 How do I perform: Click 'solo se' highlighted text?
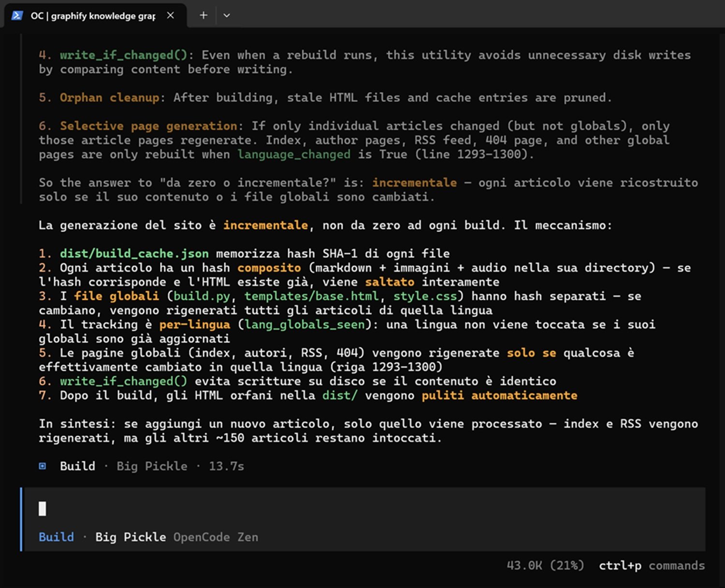point(531,353)
